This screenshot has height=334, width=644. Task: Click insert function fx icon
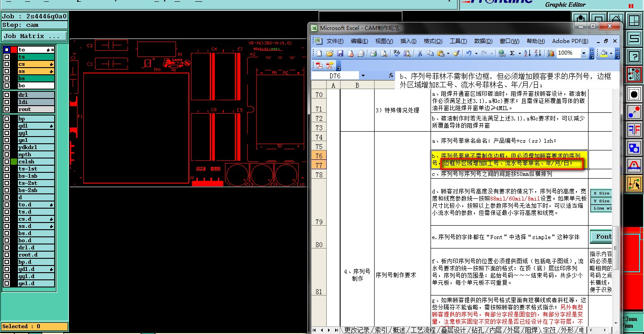coord(391,76)
